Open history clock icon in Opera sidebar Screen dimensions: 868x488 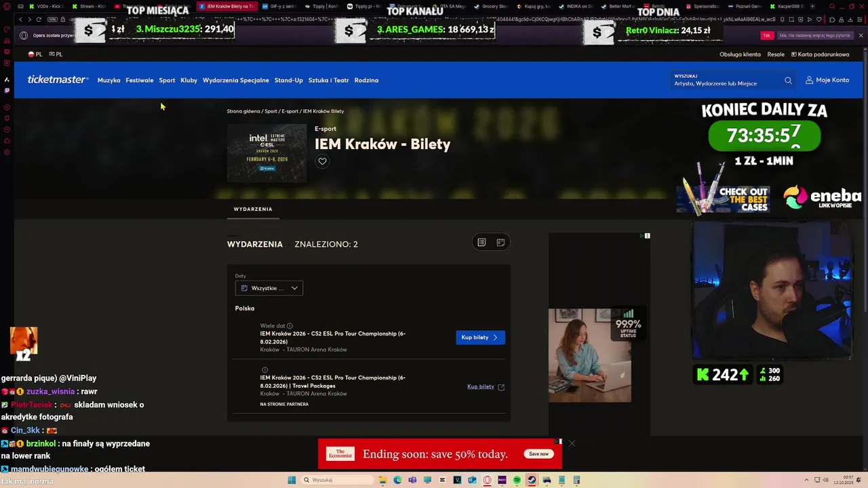coord(7,129)
